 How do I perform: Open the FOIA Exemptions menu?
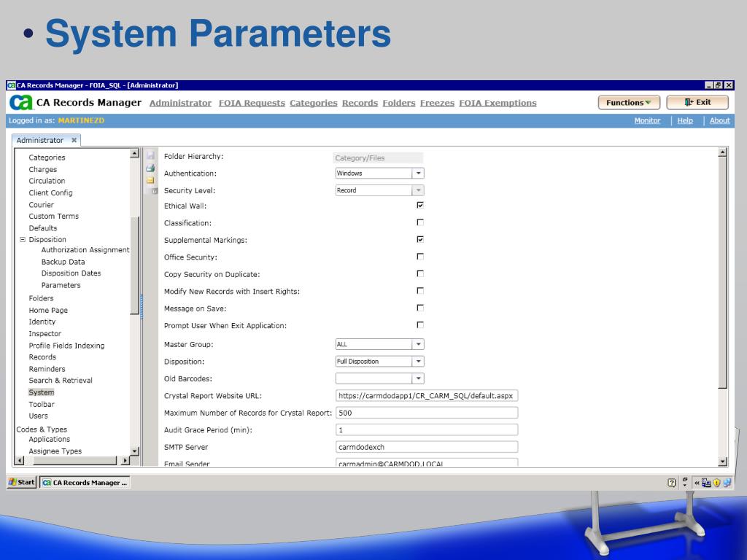pos(498,103)
